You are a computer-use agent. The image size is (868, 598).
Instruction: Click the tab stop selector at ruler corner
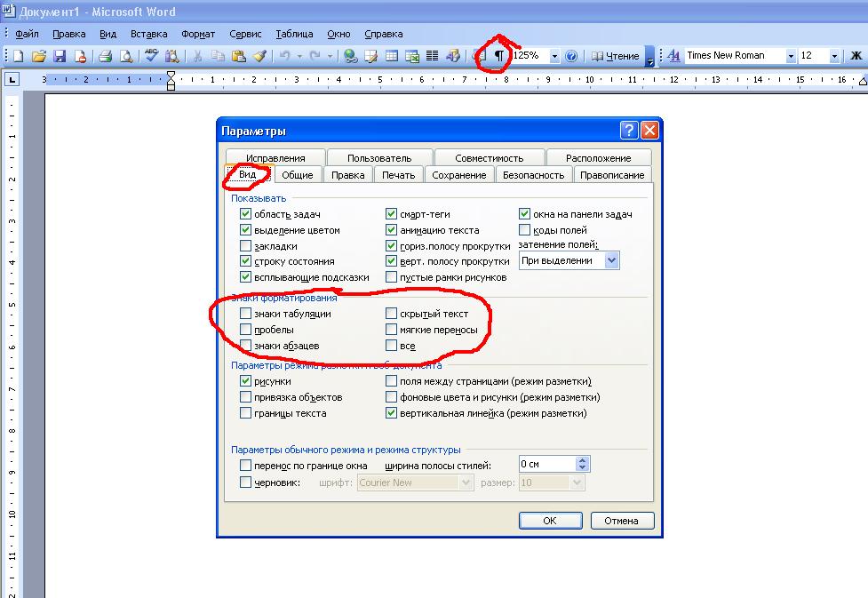pyautogui.click(x=12, y=80)
